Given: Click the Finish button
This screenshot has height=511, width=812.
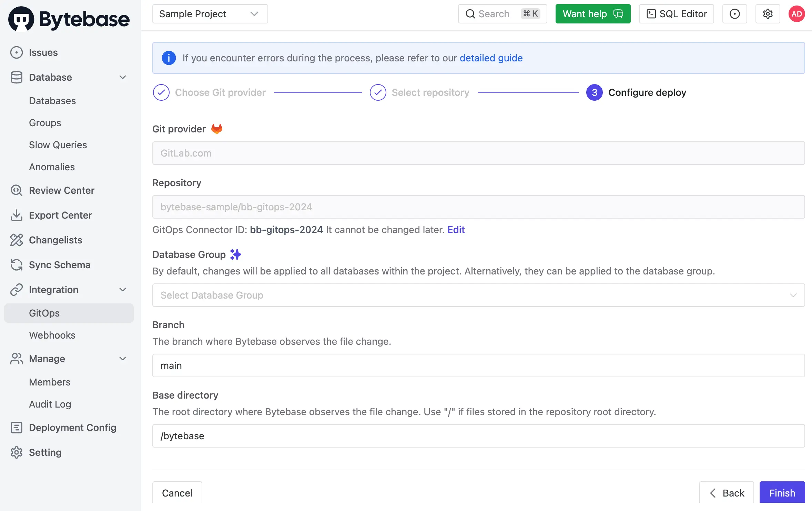Looking at the screenshot, I should (x=782, y=493).
